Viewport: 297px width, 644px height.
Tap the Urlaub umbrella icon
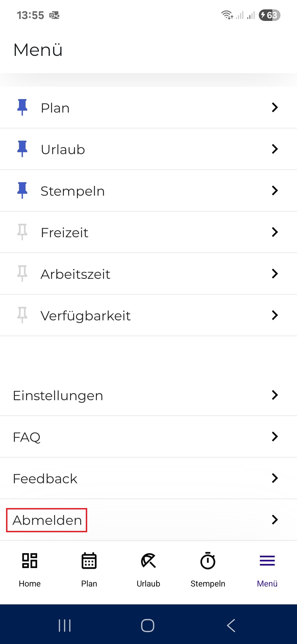(148, 561)
